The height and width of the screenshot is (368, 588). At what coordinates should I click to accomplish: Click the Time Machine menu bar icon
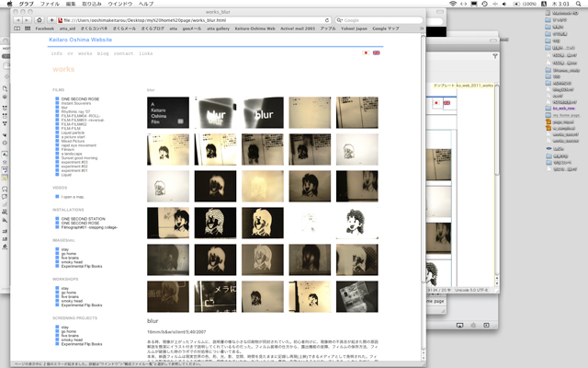point(484,4)
